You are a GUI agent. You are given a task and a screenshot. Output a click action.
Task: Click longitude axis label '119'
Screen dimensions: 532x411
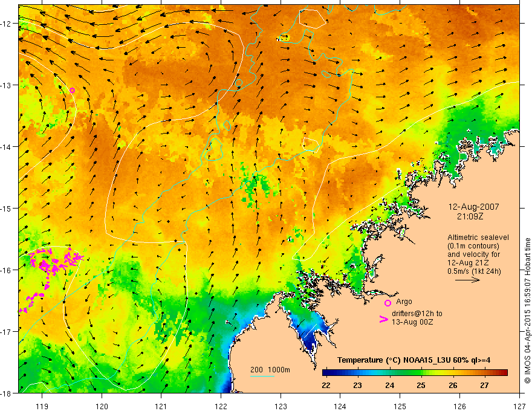click(x=42, y=406)
